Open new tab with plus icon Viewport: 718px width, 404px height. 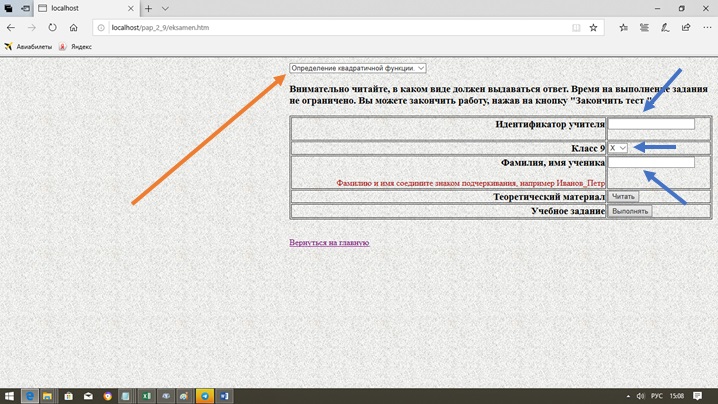(149, 8)
